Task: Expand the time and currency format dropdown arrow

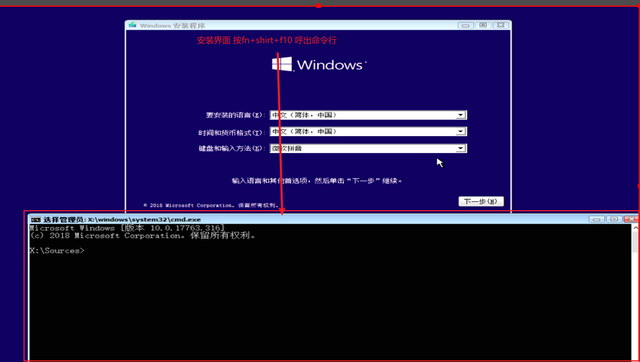Action: pos(460,131)
